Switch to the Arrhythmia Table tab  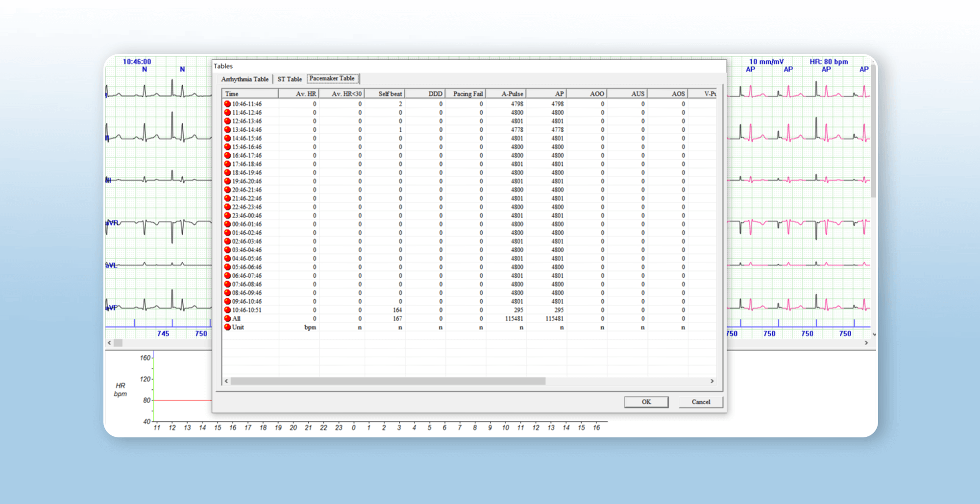point(245,79)
